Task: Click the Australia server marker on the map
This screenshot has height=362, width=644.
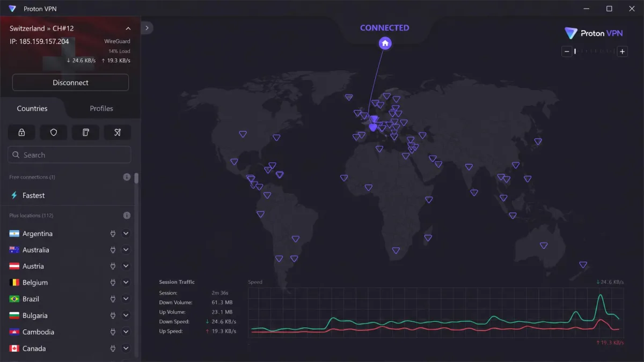Action: 544,246
